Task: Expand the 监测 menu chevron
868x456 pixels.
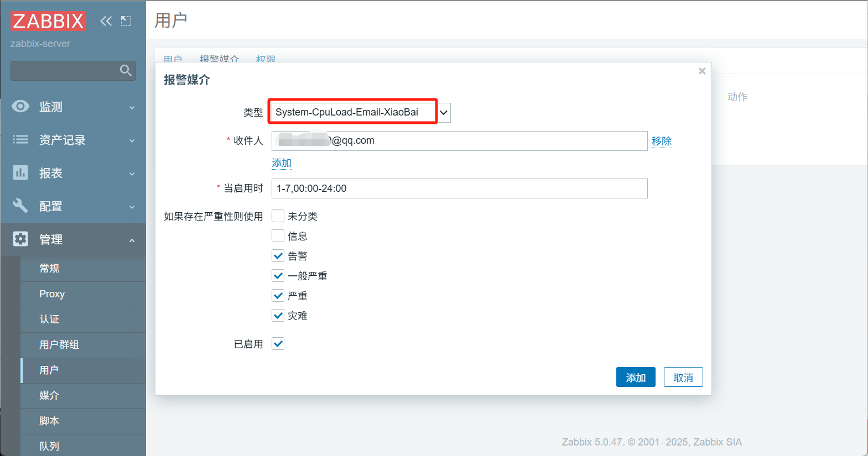Action: (132, 107)
